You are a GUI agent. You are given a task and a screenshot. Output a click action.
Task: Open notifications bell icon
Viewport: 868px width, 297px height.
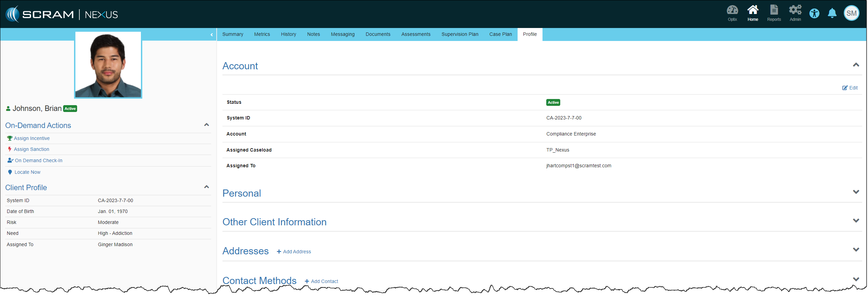point(832,14)
